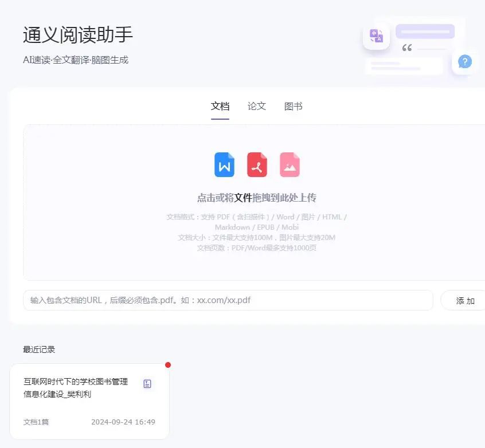This screenshot has width=485, height=448.
Task: Click the red notification dot on the record card
Action: [x=168, y=365]
